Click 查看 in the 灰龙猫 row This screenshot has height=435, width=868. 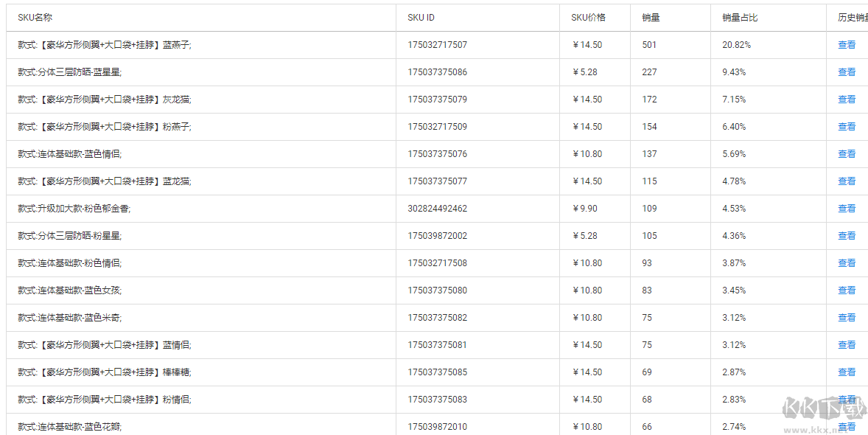click(x=847, y=100)
